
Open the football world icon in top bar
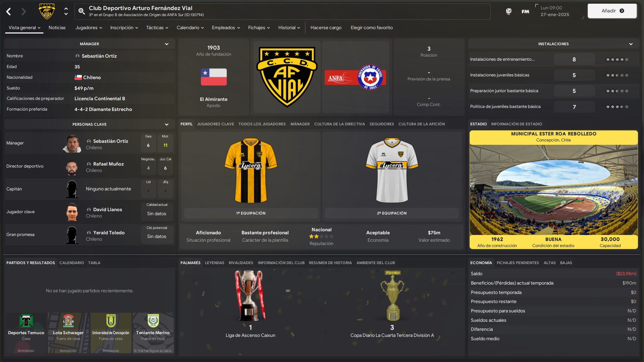point(508,11)
